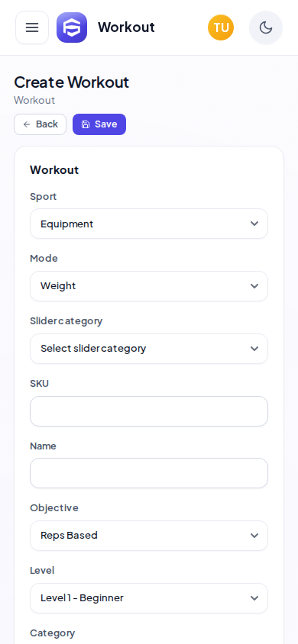298x644 pixels.
Task: Open the hamburger navigation menu
Action: pyautogui.click(x=32, y=27)
